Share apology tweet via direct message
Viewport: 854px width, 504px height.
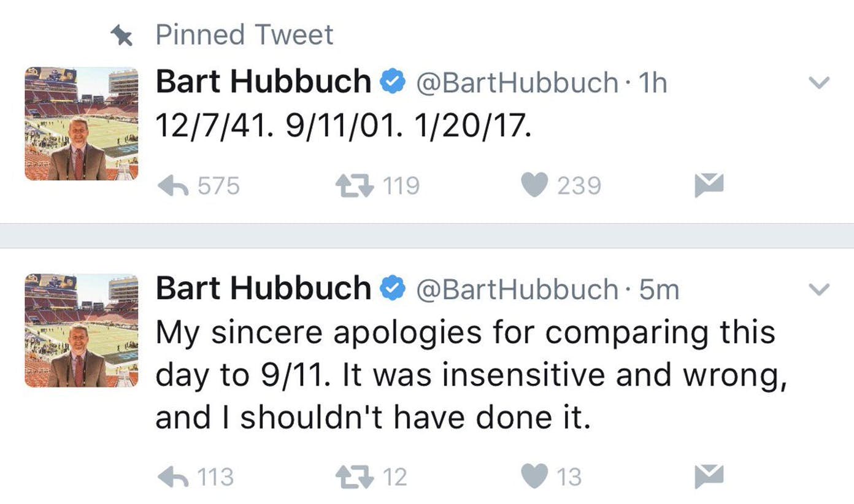[709, 477]
